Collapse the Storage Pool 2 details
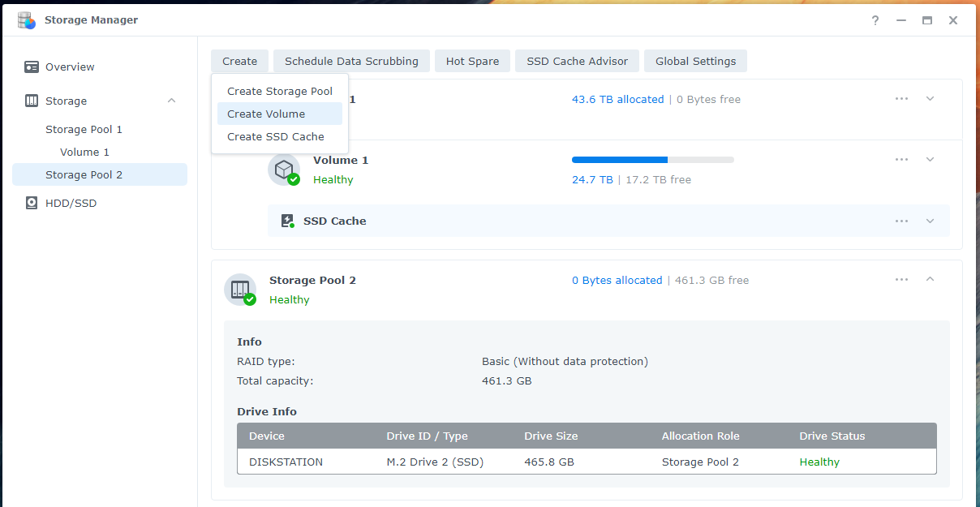Image resolution: width=980 pixels, height=507 pixels. point(930,279)
